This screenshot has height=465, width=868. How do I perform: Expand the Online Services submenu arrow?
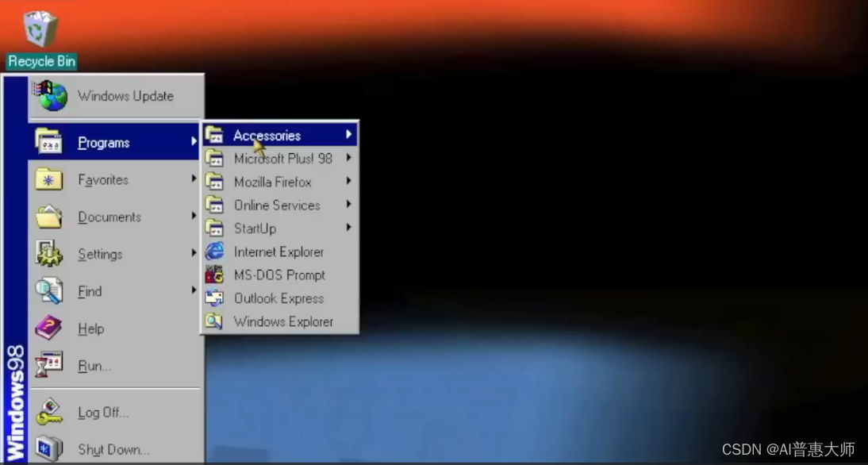click(x=351, y=205)
